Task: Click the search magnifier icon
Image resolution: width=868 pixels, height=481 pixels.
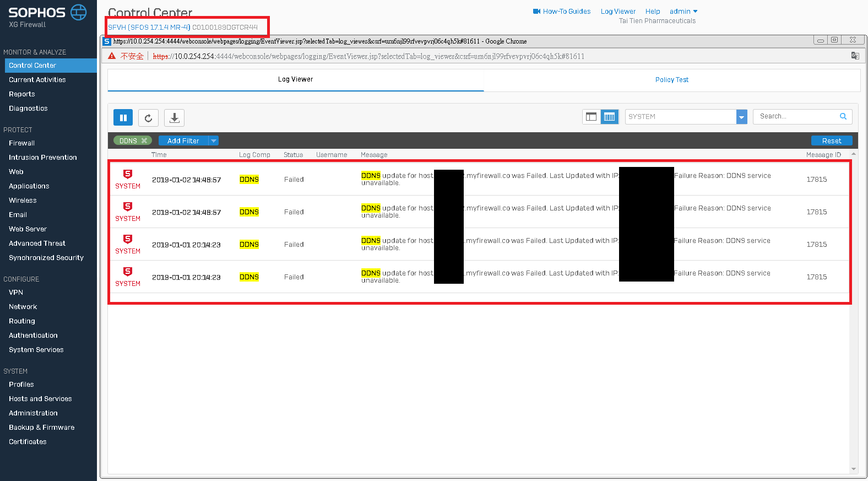Action: [x=843, y=116]
